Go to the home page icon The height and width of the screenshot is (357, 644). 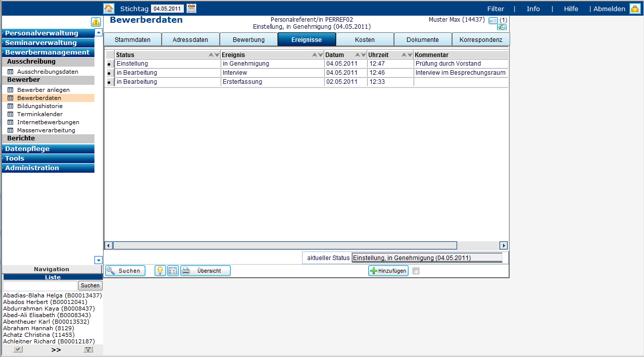(x=109, y=8)
